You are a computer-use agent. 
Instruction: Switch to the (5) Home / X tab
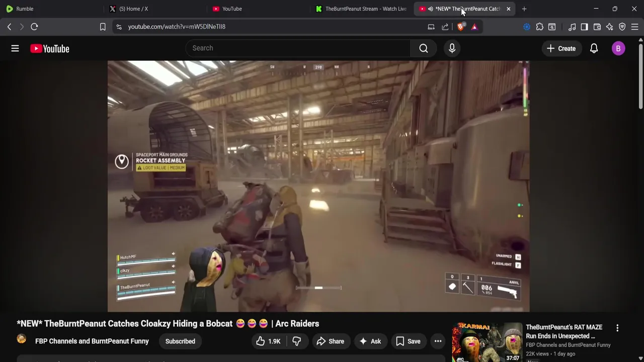pos(156,9)
